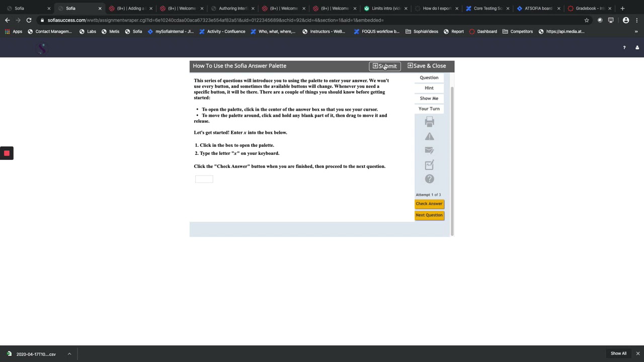Click the Sofia logo in header
This screenshot has width=644, height=362.
click(42, 48)
